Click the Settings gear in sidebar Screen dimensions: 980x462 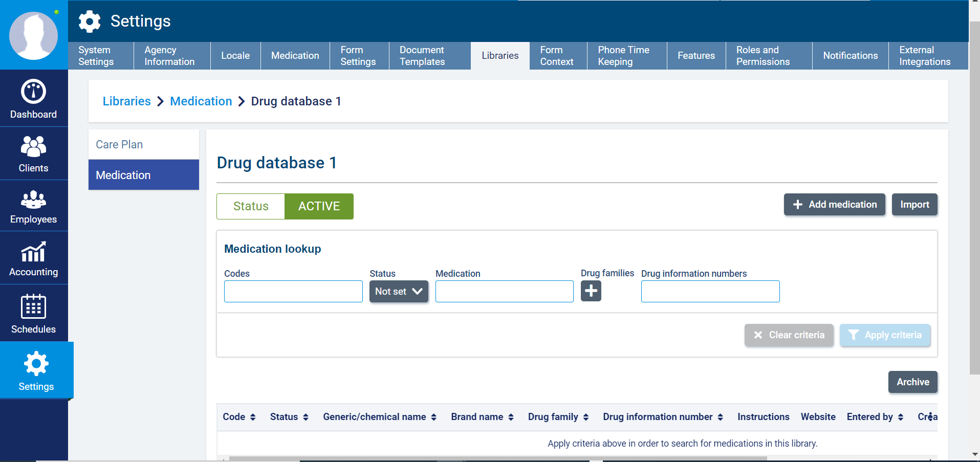click(x=36, y=370)
